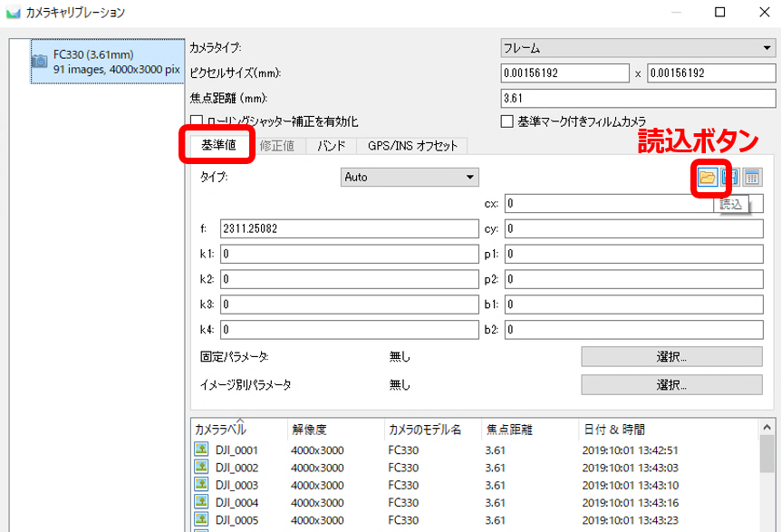Enable rolling shutter compensation checkbox
The image size is (781, 532).
(197, 121)
